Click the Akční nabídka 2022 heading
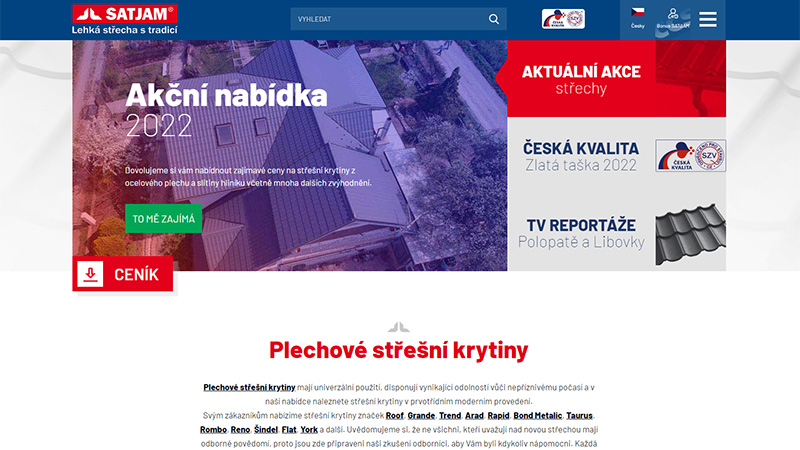 click(x=226, y=109)
